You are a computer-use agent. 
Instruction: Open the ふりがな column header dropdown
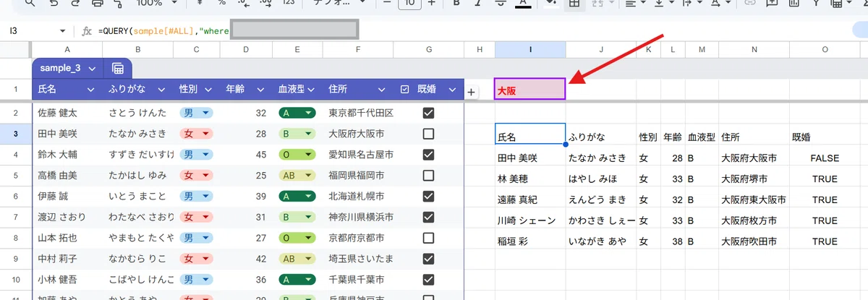click(x=161, y=90)
